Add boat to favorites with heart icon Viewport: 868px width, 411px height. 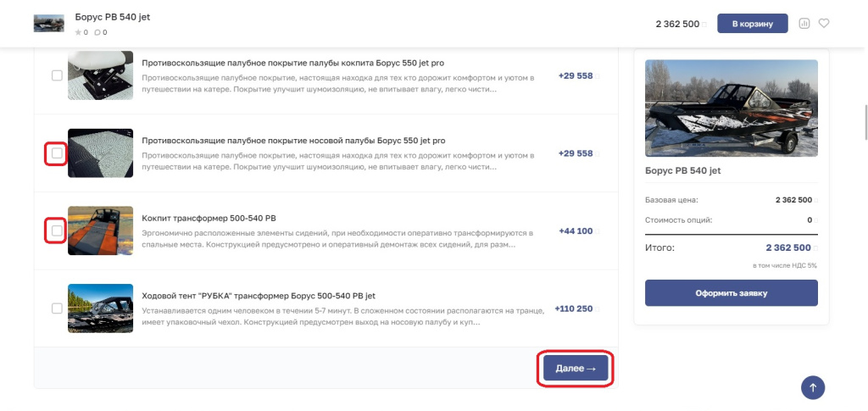click(824, 23)
